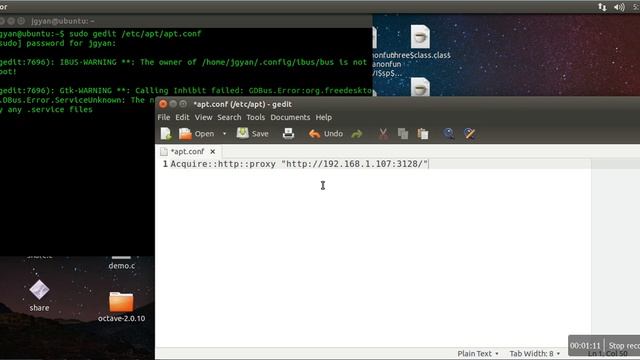Screen dimensions: 640x360
Task: Select the octave-2.0.10 folder icon
Action: point(121,307)
